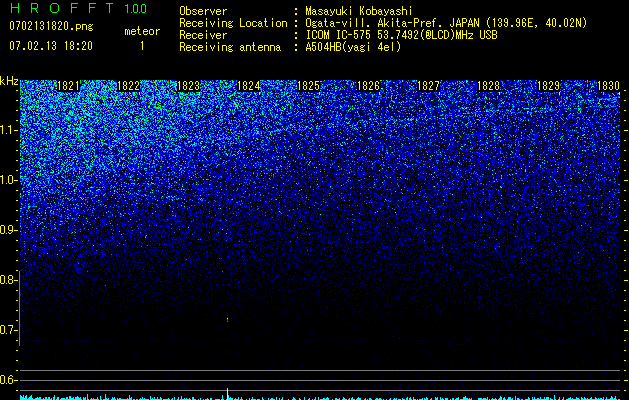Click the 1829 time marker
This screenshot has width=629, height=400.
[548, 86]
